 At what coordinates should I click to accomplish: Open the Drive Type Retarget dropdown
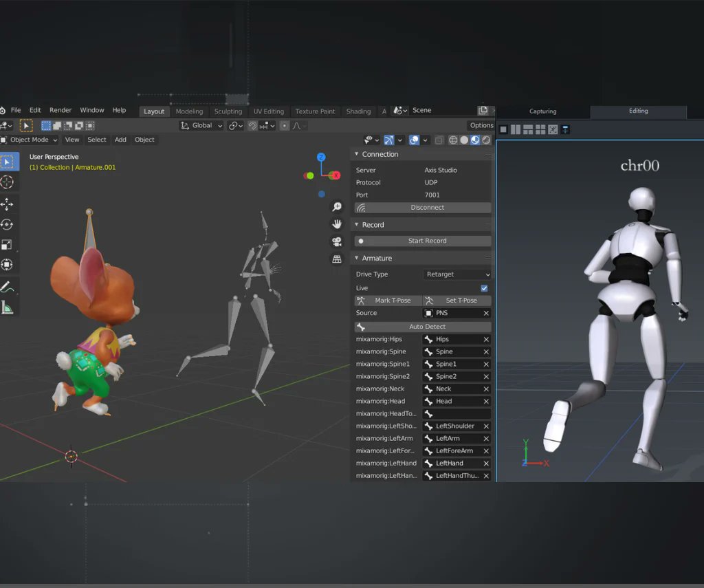click(457, 274)
